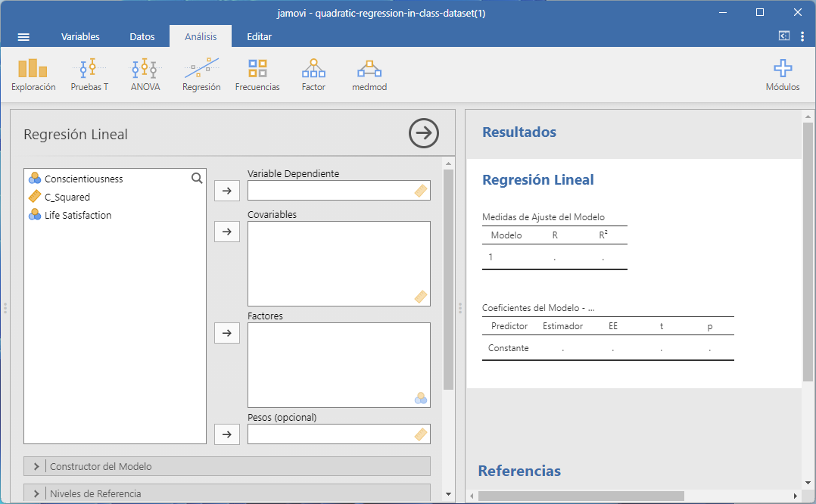Open the Exploración analysis menu
Screen dimensions: 816x504
coord(33,75)
